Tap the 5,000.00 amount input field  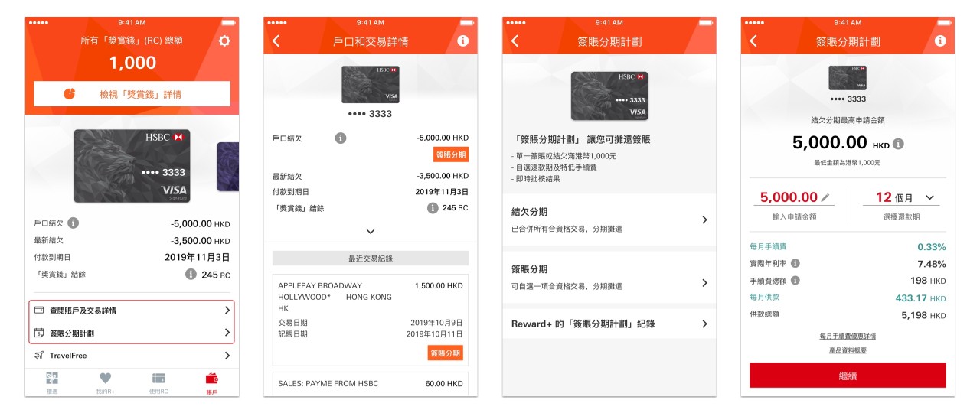795,197
